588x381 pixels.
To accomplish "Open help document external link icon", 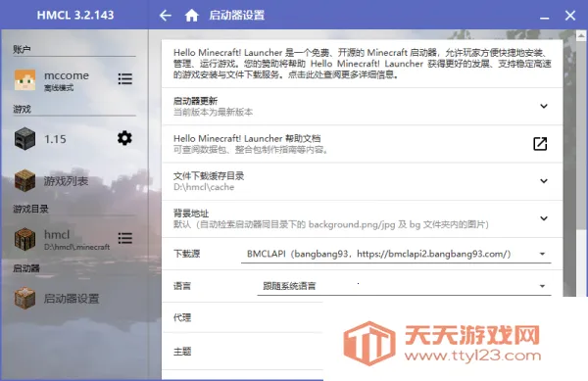I will [540, 144].
